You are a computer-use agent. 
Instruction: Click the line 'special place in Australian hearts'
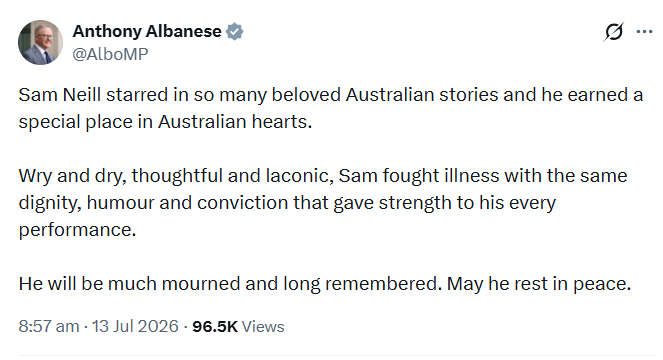tap(165, 122)
